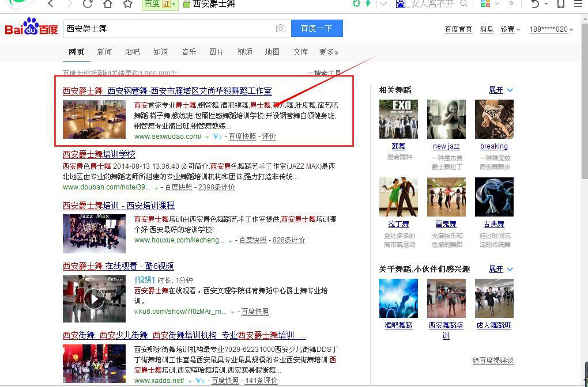Switch to the 新闻 tab

[x=104, y=52]
